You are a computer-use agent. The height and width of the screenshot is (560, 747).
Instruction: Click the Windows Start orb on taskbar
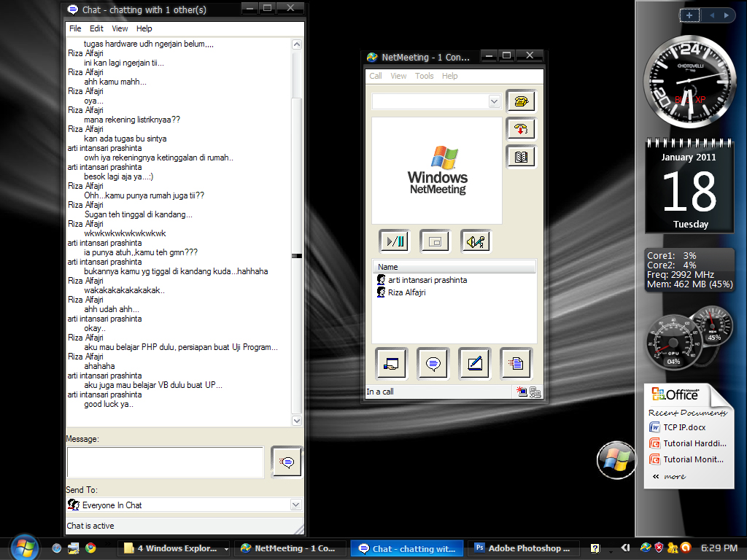[24, 547]
